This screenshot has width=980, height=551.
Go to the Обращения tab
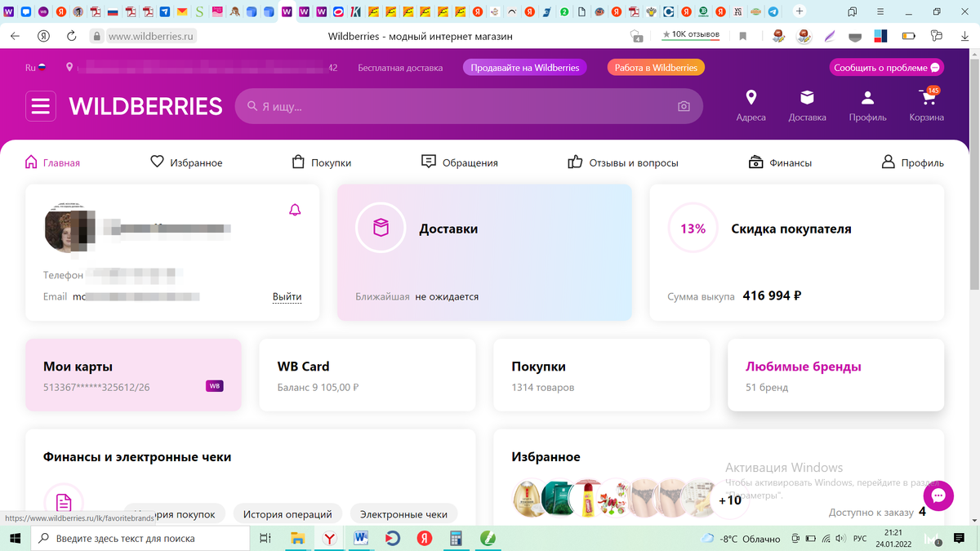pos(459,162)
